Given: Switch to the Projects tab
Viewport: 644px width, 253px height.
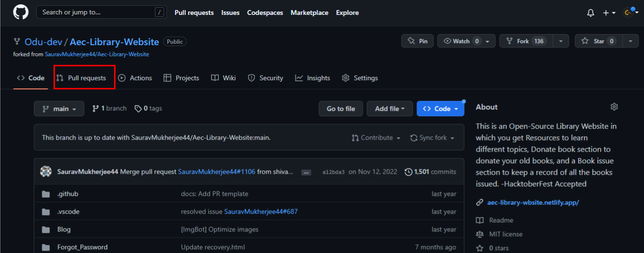Looking at the screenshot, I should pyautogui.click(x=181, y=78).
